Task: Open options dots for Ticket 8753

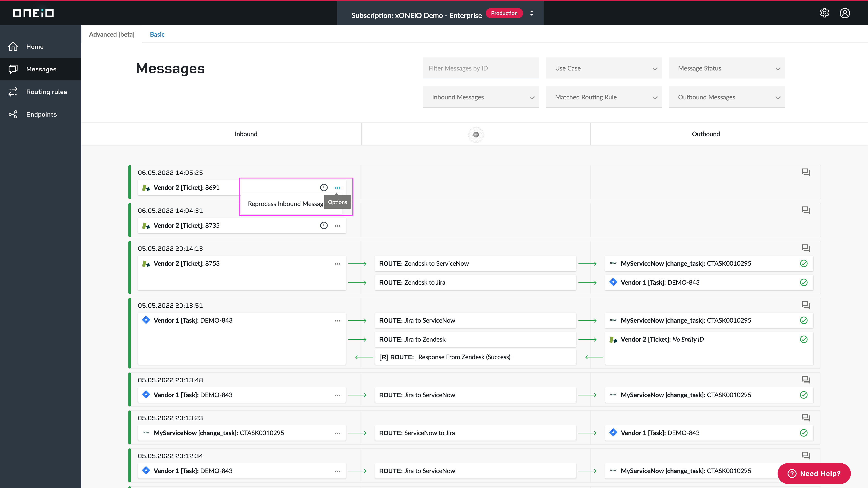Action: point(337,264)
